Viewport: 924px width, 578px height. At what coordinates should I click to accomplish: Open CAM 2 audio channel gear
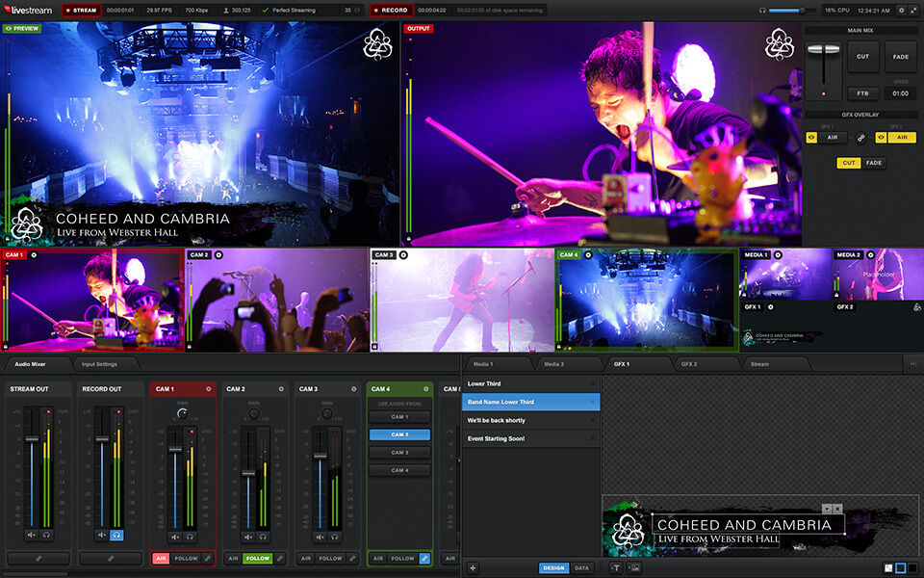coord(281,388)
